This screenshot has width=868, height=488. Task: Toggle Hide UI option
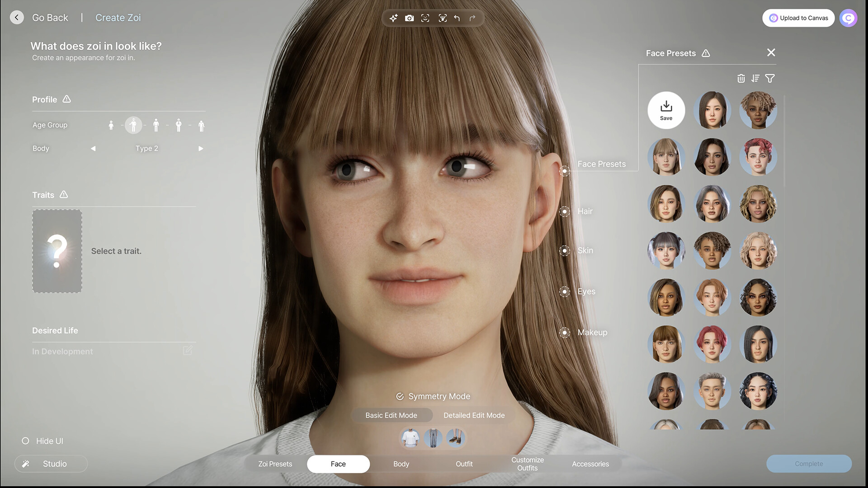(25, 441)
